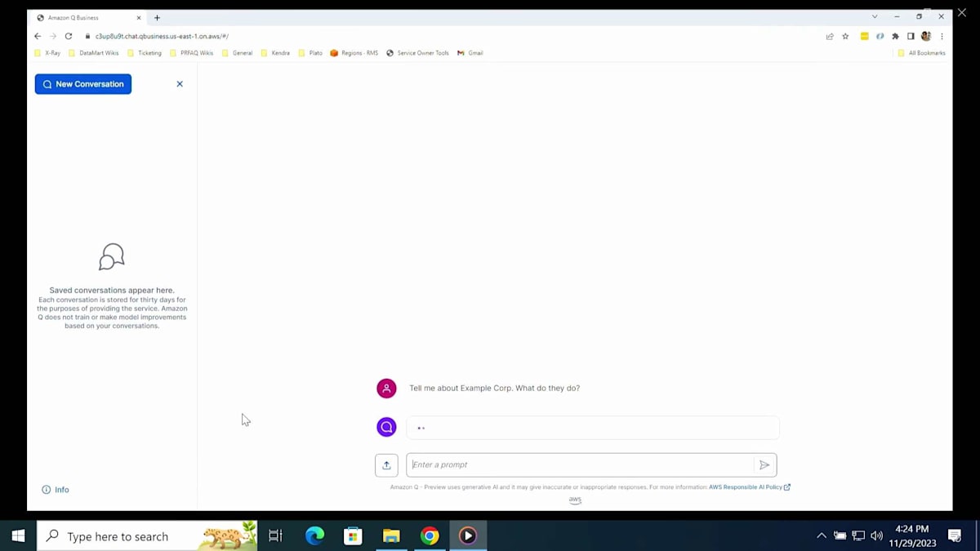
Task: Open the PRFAQ Wikis bookmark folder
Action: (x=191, y=53)
